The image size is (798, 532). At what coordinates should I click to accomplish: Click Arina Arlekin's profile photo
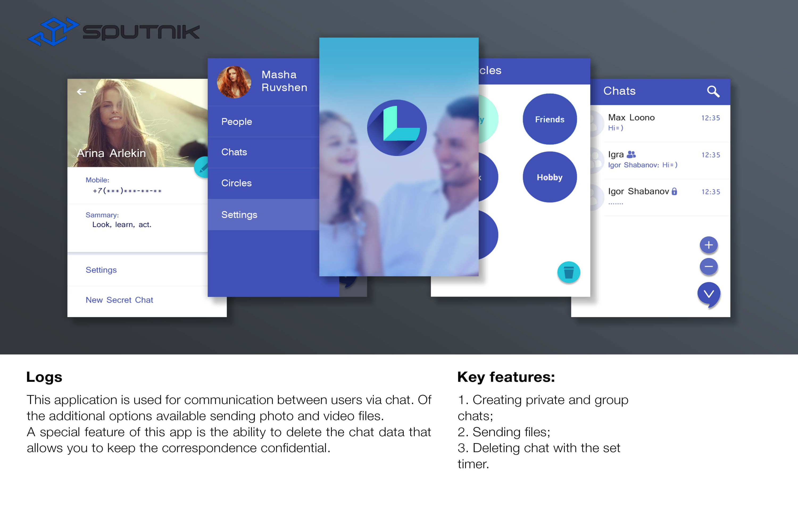click(x=138, y=123)
